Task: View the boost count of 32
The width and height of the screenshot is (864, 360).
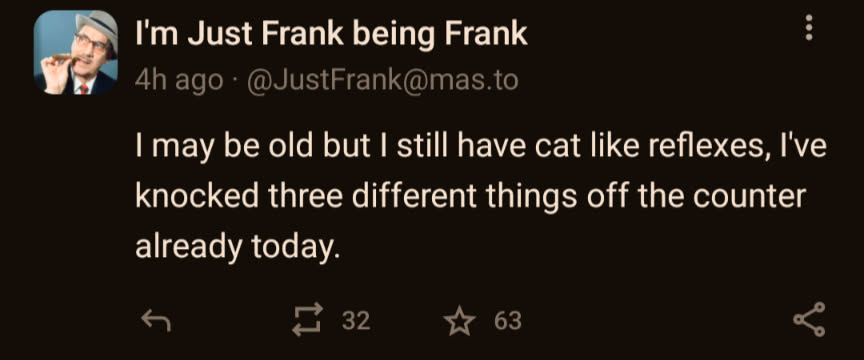Action: pos(355,320)
